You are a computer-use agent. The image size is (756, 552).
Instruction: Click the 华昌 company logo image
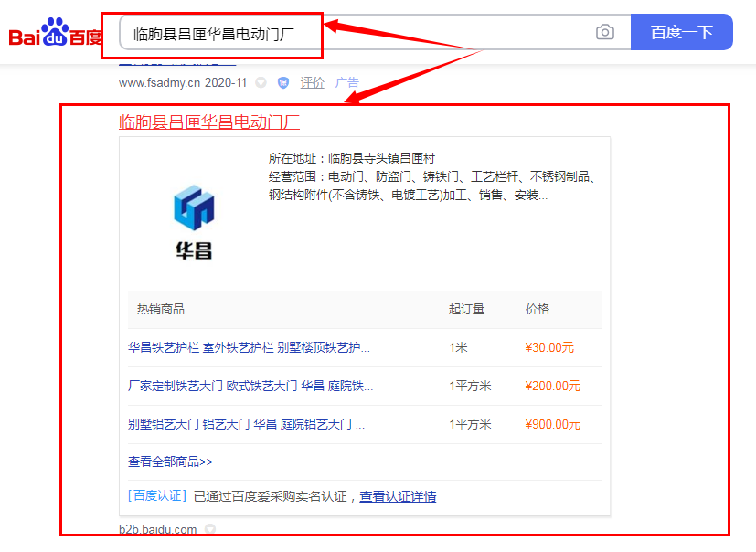[194, 220]
